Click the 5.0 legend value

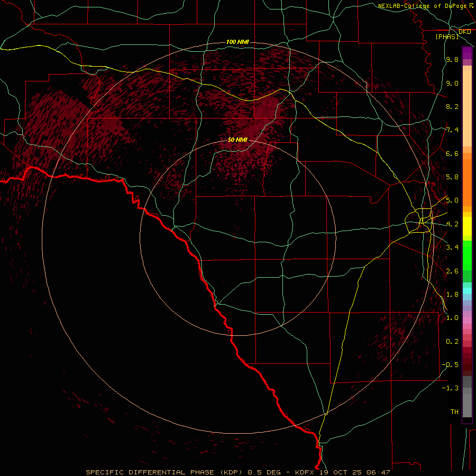[x=452, y=200]
